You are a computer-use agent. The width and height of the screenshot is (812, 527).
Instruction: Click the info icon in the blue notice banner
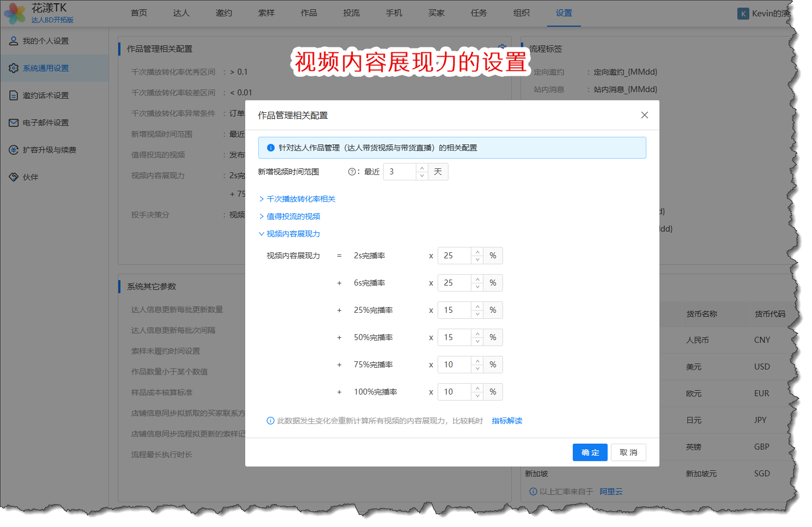point(270,148)
